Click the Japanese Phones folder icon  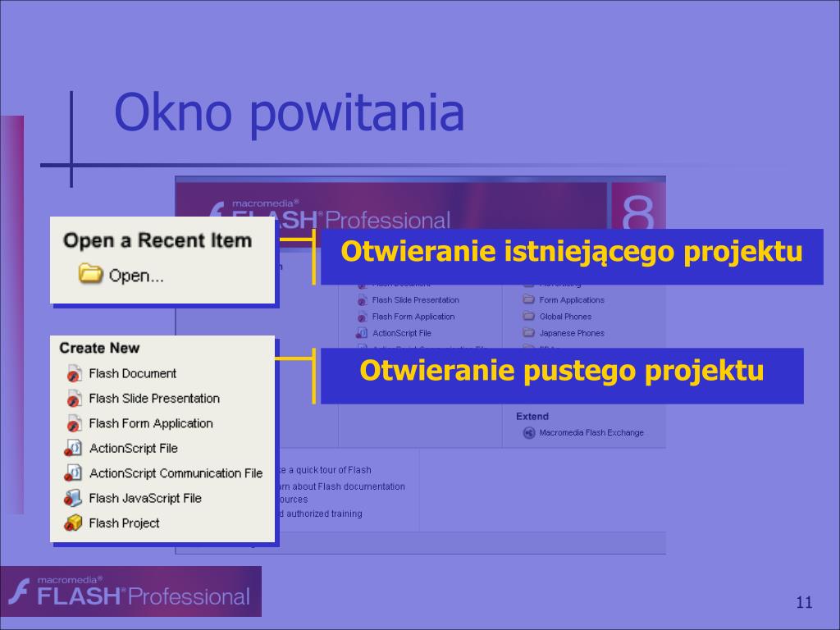click(x=529, y=333)
